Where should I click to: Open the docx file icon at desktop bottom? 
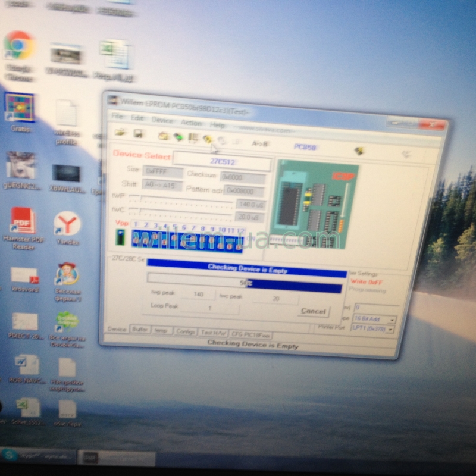tap(67, 413)
